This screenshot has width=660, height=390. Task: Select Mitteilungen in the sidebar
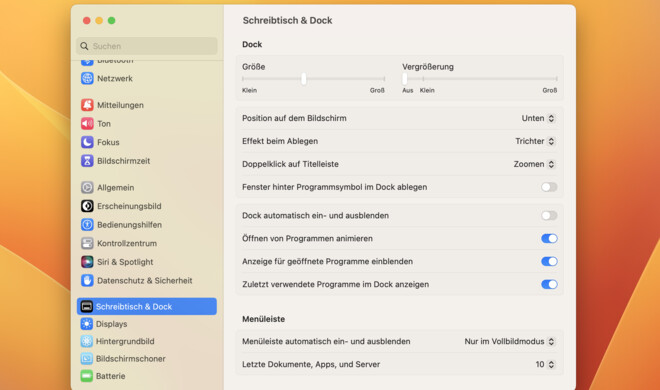point(146,105)
